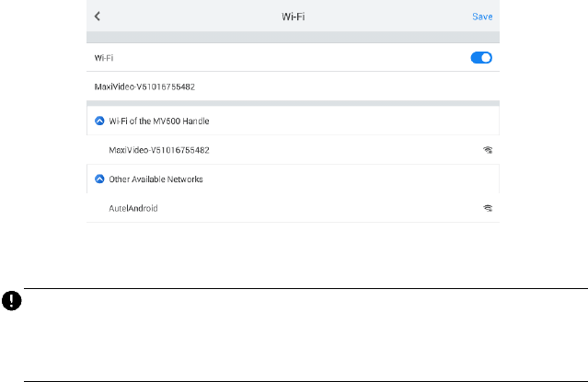This screenshot has width=588, height=382.
Task: Click the exclamation warning icon
Action: (7, 300)
